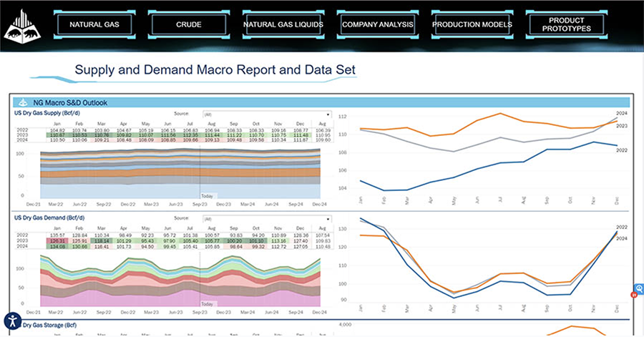Click the red badge on right edge
The height and width of the screenshot is (337, 644).
(x=634, y=294)
